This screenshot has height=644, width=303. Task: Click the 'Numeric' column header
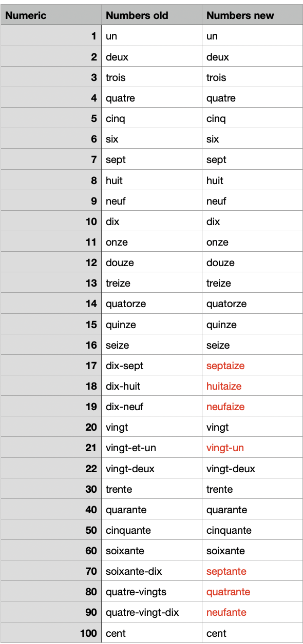pos(51,15)
